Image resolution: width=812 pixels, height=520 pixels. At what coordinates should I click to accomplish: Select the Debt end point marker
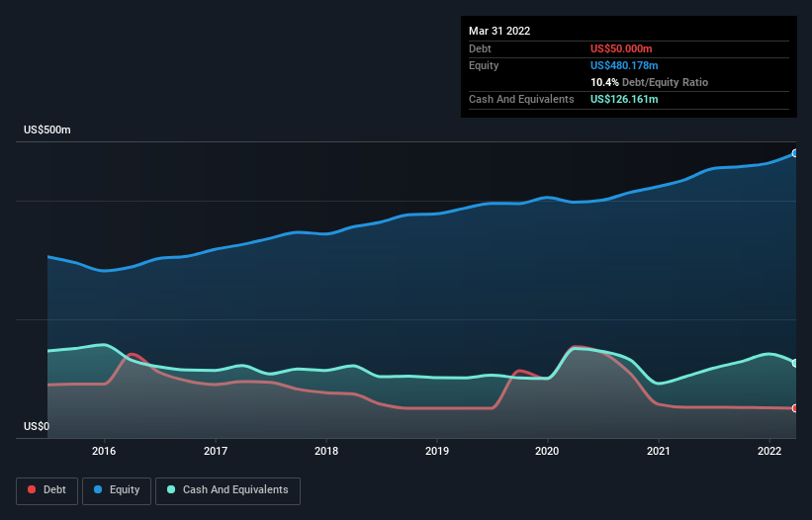click(795, 408)
